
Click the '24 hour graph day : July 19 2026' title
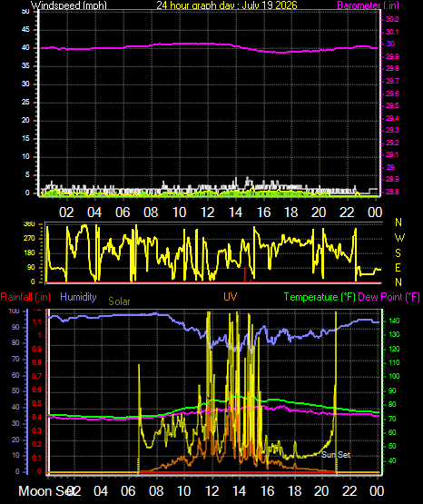227,5
